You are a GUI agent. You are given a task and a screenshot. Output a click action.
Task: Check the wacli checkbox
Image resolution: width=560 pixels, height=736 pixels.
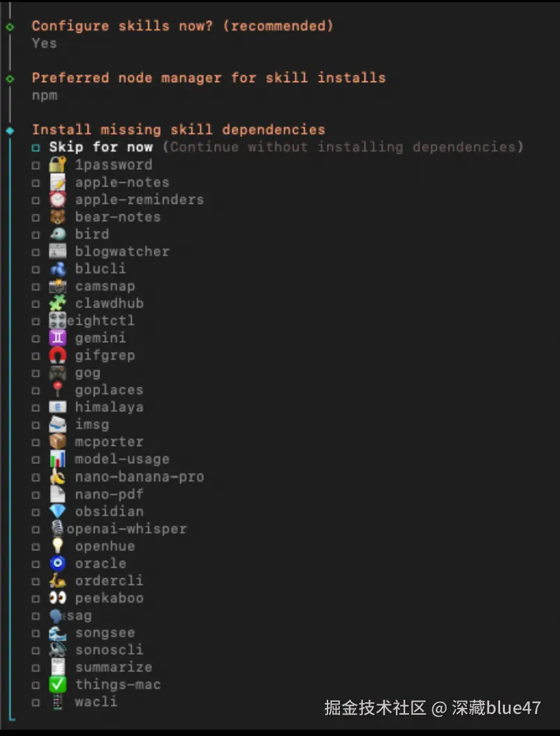(36, 702)
